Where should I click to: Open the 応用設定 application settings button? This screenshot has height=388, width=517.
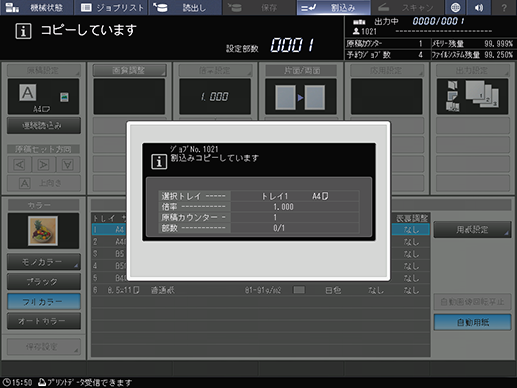386,70
